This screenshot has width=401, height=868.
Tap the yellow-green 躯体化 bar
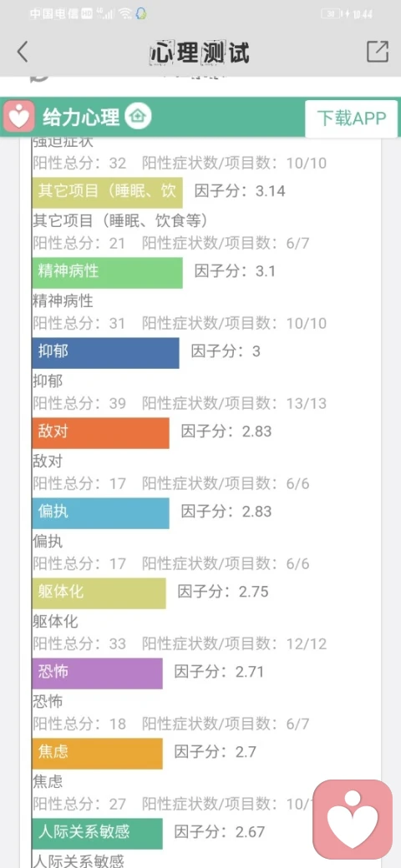99,593
